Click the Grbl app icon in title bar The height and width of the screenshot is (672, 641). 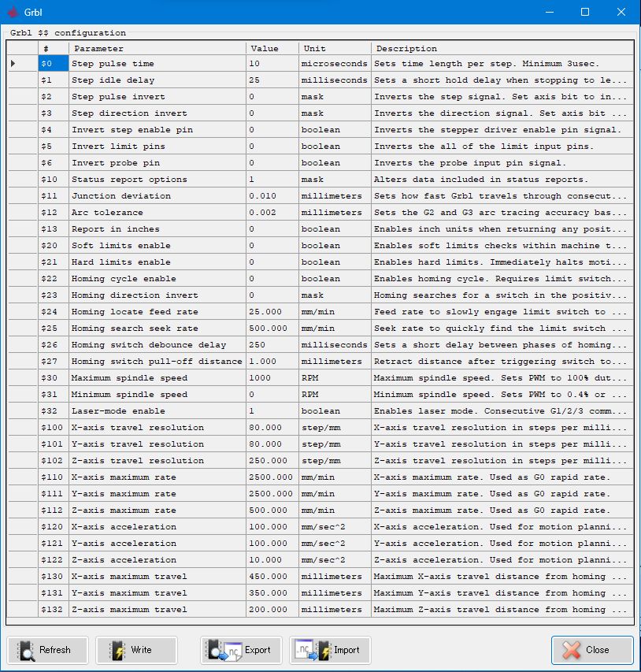pos(13,12)
